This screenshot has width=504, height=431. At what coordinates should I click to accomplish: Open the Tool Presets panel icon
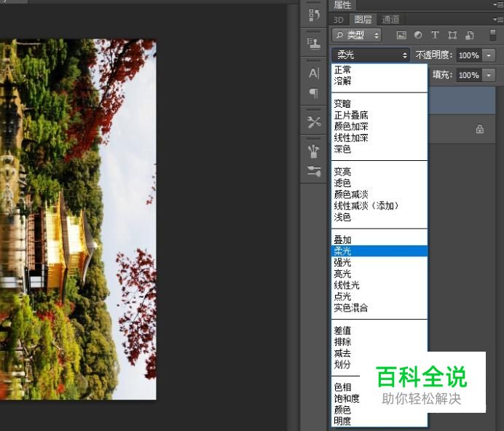tap(314, 122)
